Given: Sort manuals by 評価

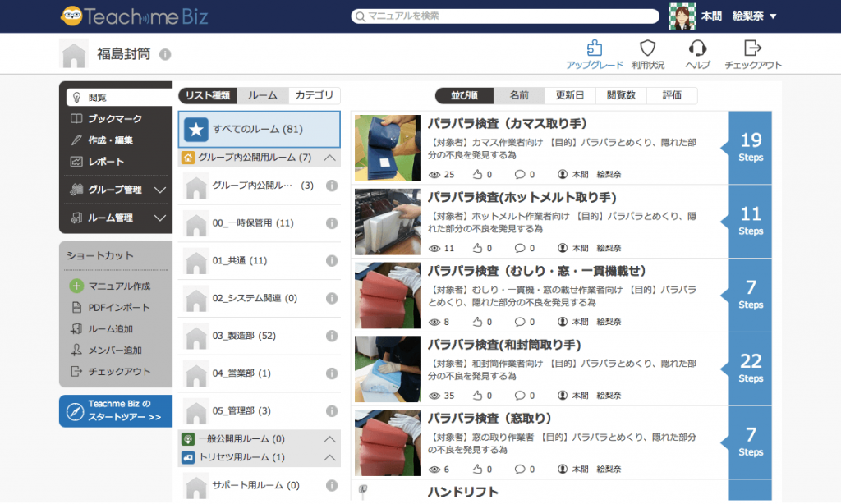Looking at the screenshot, I should pos(672,95).
